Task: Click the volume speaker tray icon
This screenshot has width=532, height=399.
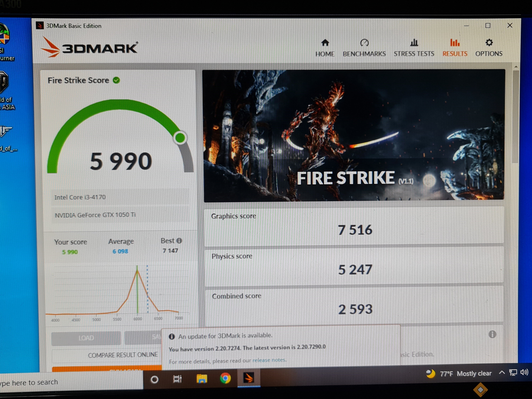Action: 524,372
